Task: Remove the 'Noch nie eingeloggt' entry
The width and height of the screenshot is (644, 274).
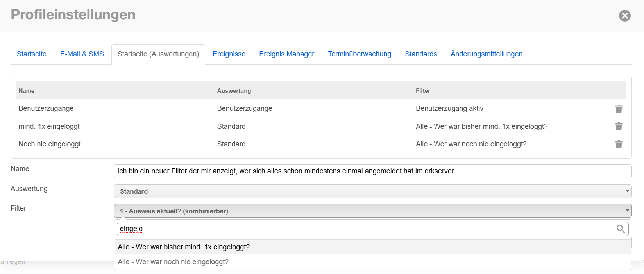Action: (x=619, y=144)
